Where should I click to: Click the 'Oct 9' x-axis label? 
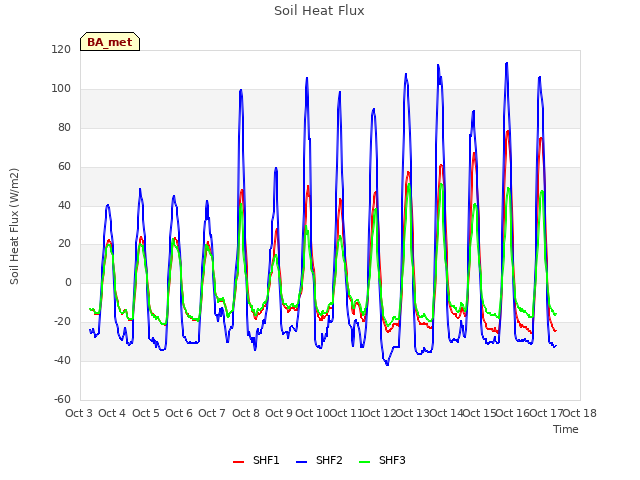point(279,413)
